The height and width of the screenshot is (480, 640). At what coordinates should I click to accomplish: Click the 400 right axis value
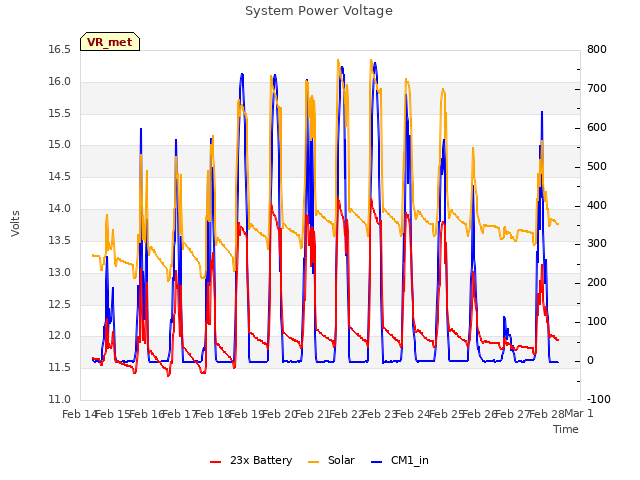(597, 205)
